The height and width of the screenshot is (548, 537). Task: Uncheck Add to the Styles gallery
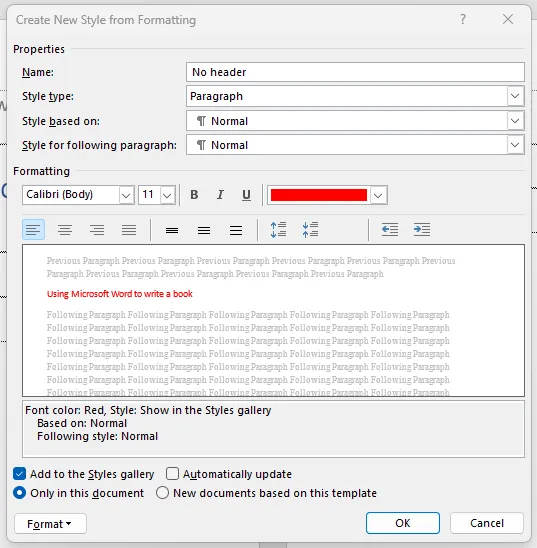20,474
